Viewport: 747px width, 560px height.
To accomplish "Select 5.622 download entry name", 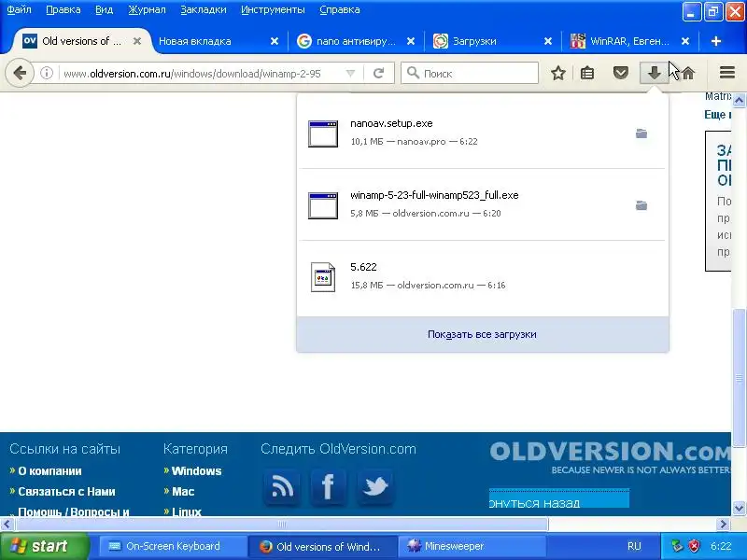I will (363, 267).
